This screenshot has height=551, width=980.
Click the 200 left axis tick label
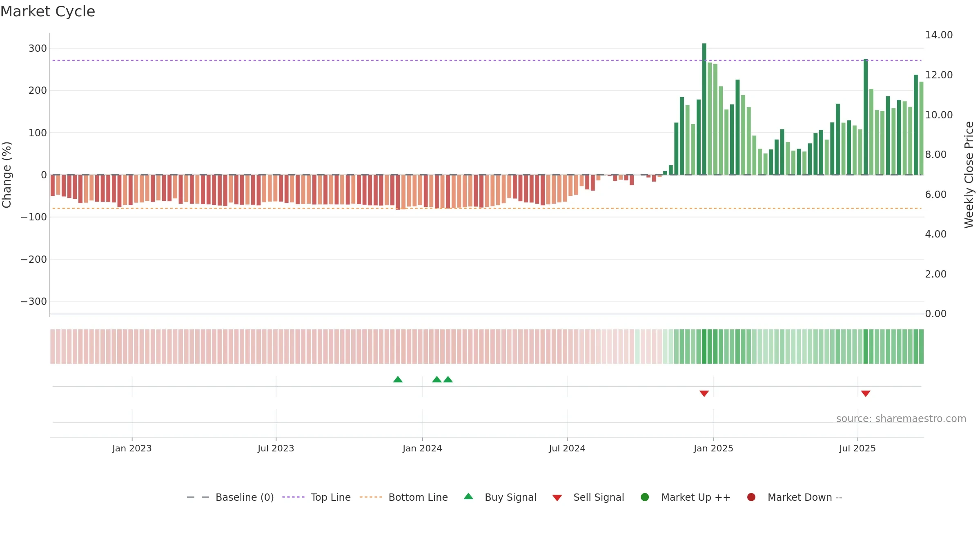(38, 91)
